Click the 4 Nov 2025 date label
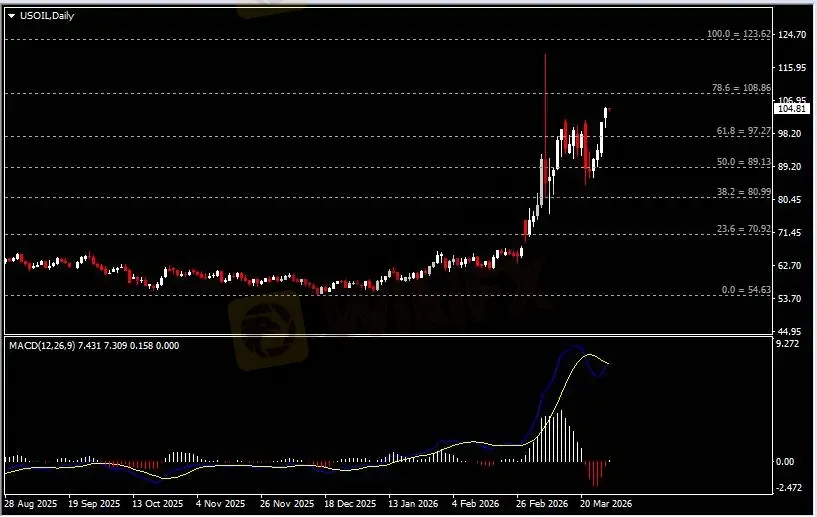This screenshot has height=517, width=817. coord(221,504)
